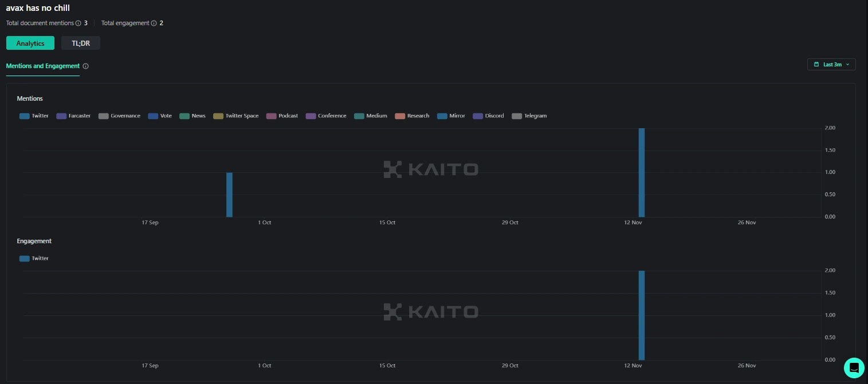Toggle Twitter Space legend entry
The image size is (868, 384).
click(235, 116)
